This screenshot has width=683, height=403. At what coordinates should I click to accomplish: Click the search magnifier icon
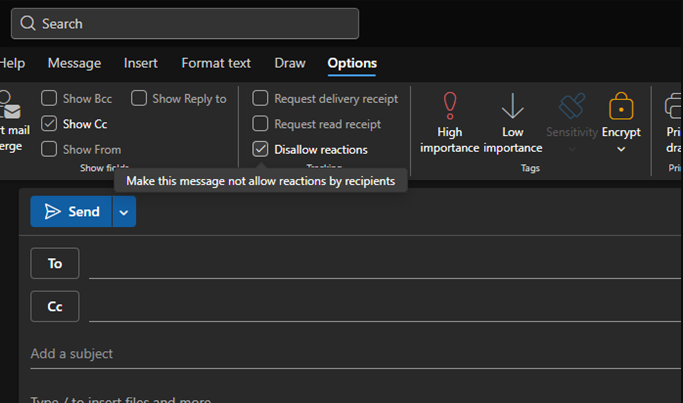click(28, 23)
